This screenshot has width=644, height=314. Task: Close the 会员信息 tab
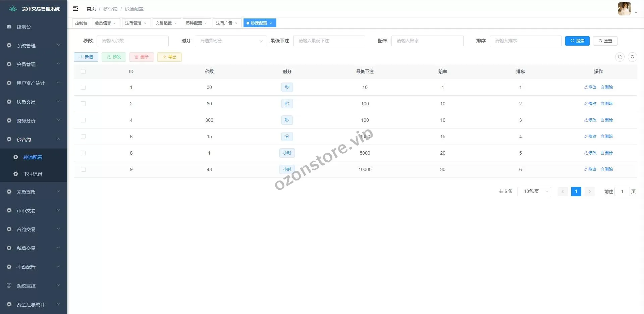tap(115, 23)
